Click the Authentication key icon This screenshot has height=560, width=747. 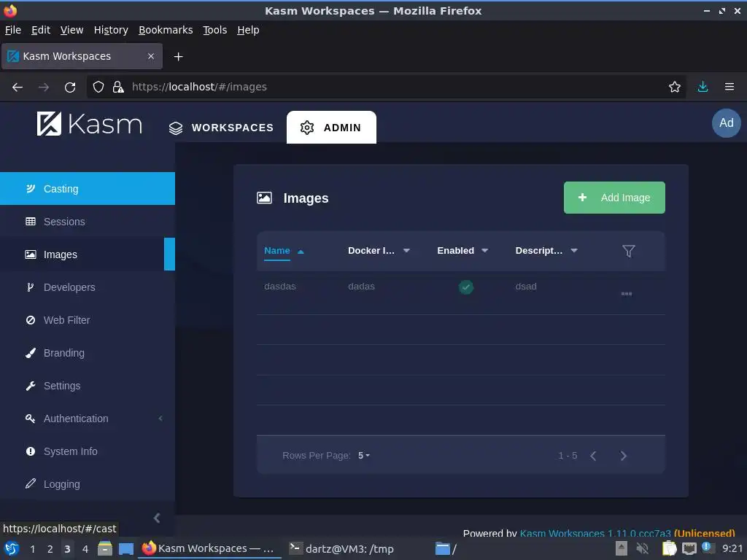tap(31, 419)
